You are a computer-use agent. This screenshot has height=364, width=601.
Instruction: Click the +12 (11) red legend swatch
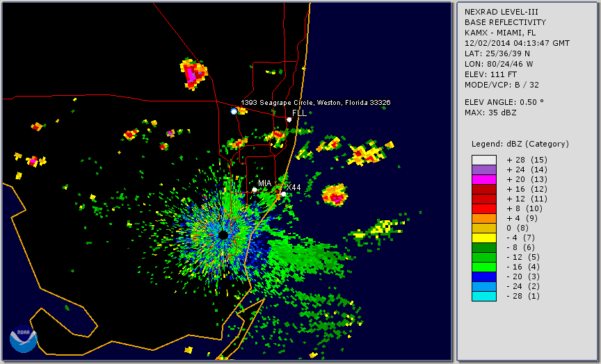click(x=484, y=199)
